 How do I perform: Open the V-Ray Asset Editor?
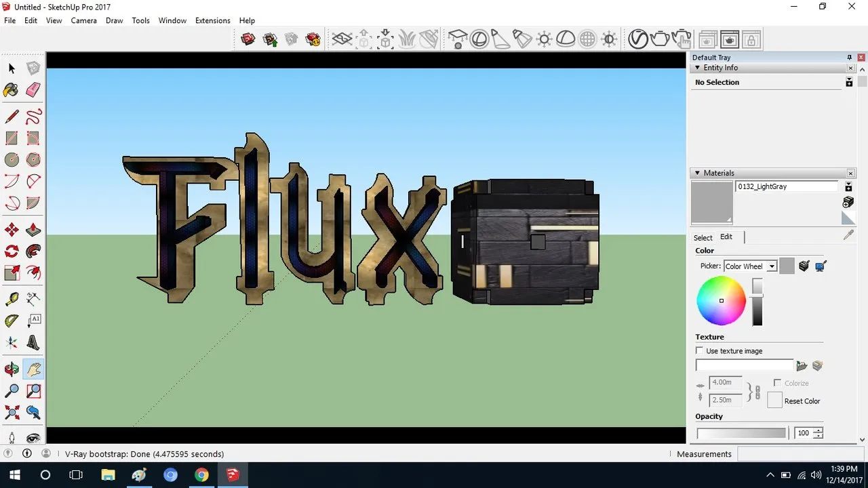tap(638, 39)
